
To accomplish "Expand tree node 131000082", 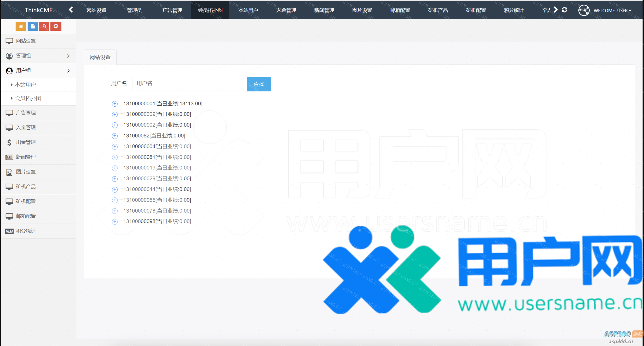I will 115,136.
